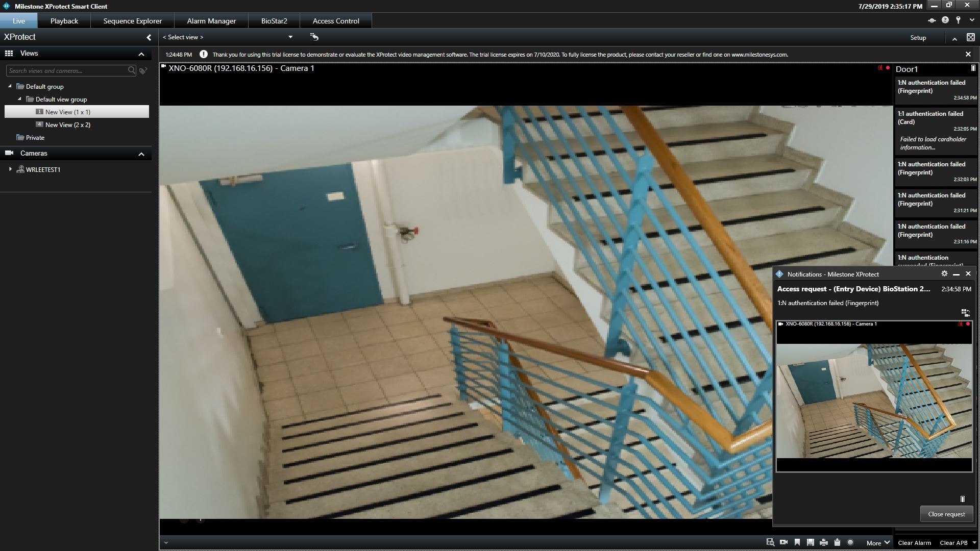Collapse the workspace toolbar with the up chevron
This screenshot has height=551, width=980.
point(954,38)
